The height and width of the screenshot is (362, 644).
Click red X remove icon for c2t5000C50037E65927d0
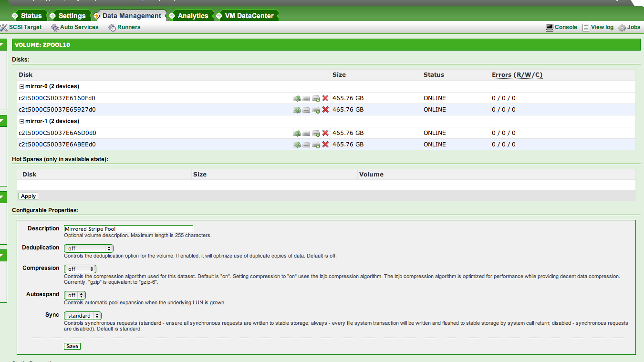[325, 110]
